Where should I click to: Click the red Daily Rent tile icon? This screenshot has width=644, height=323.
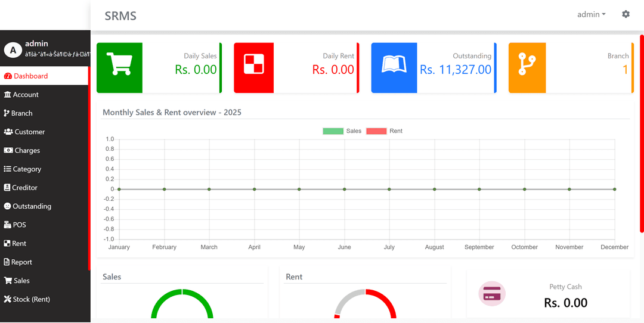pos(254,64)
